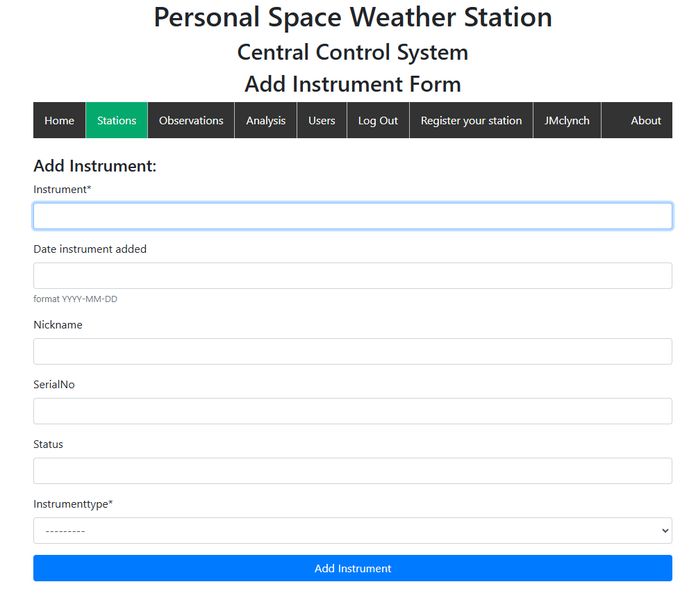This screenshot has height=616, width=696.
Task: Open the Observations page
Action: coord(191,121)
